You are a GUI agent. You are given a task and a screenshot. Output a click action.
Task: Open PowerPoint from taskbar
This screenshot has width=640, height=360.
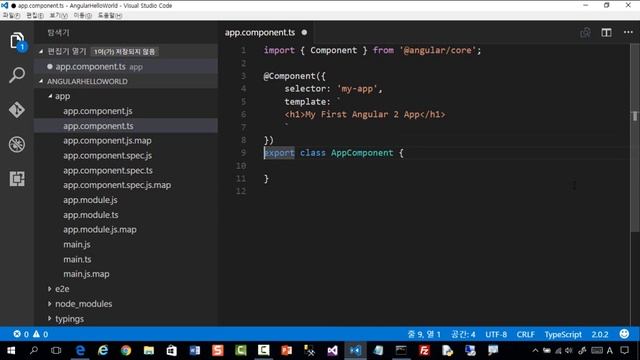[x=287, y=351]
